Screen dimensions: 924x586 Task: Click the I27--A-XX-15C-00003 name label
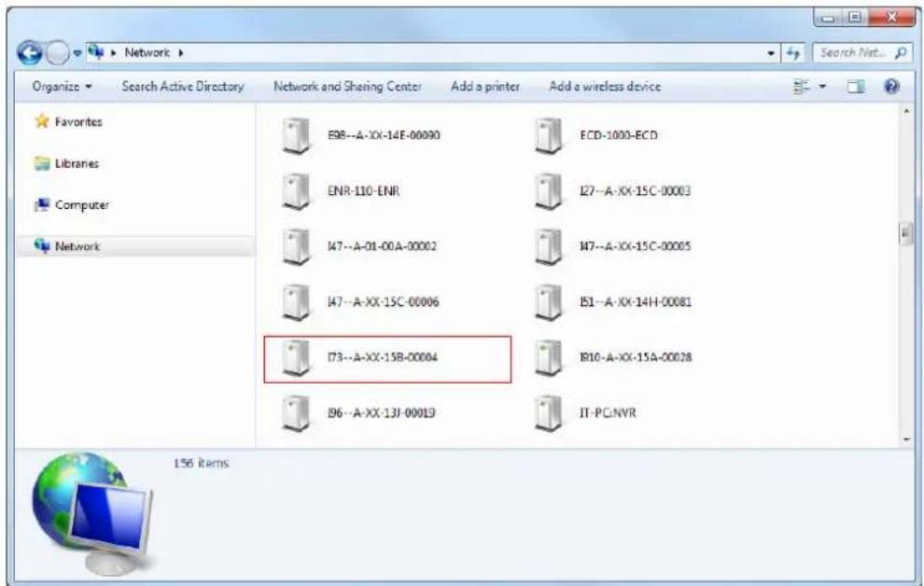pos(635,190)
